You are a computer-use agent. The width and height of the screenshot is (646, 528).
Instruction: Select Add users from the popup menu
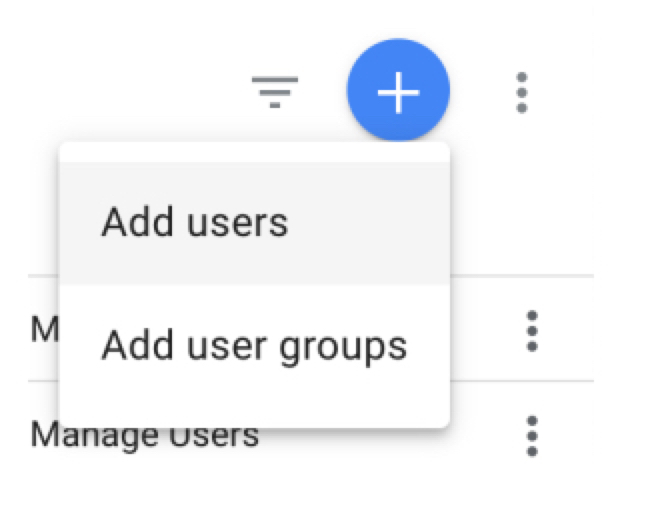195,222
